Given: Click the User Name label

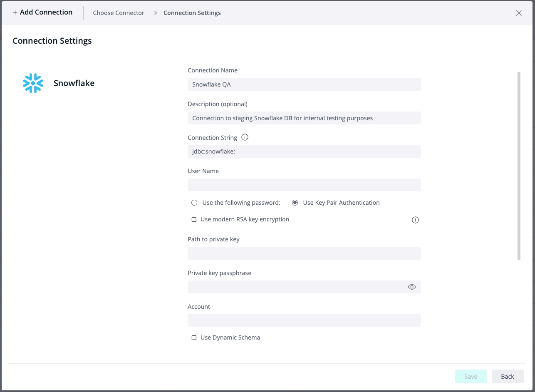Looking at the screenshot, I should 203,171.
